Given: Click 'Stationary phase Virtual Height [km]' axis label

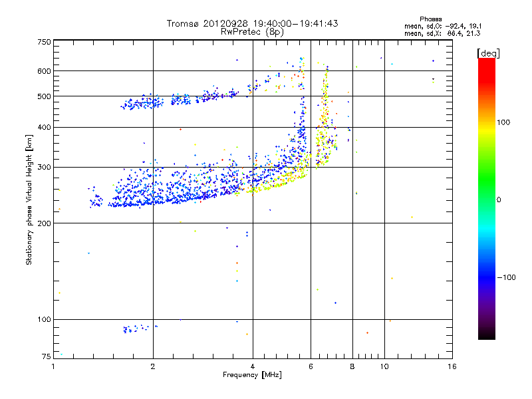Looking at the screenshot, I should pyautogui.click(x=29, y=200).
